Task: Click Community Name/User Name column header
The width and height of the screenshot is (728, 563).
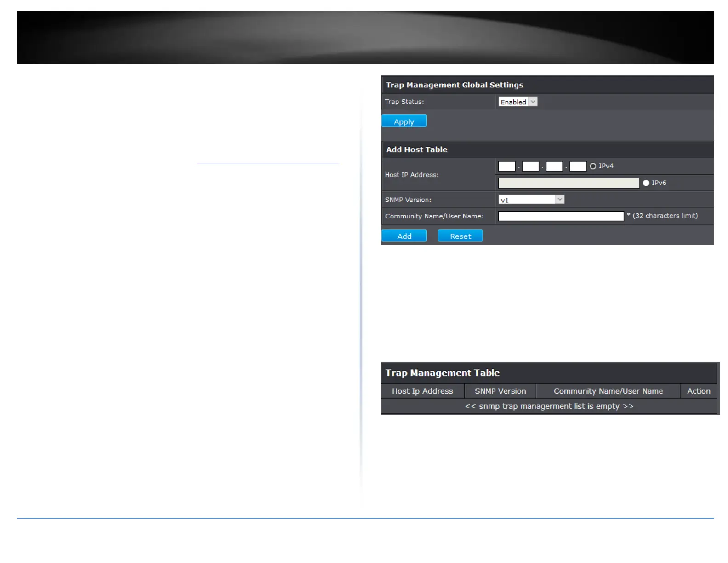Action: 608,391
